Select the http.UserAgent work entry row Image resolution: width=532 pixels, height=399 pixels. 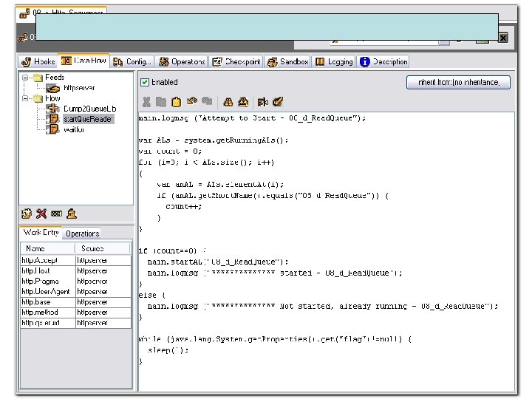coord(75,291)
